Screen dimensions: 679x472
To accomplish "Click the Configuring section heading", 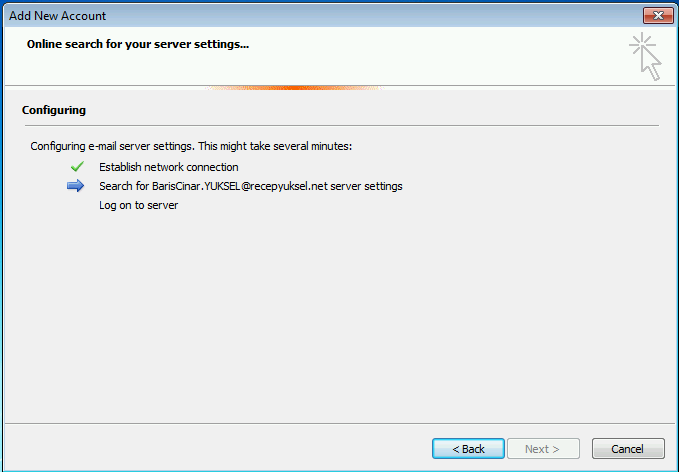I will click(54, 110).
